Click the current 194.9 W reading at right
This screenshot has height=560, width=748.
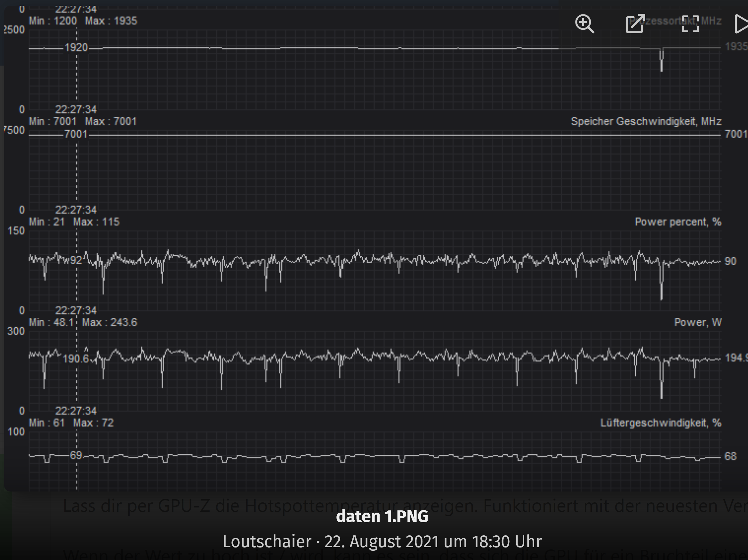pos(736,358)
